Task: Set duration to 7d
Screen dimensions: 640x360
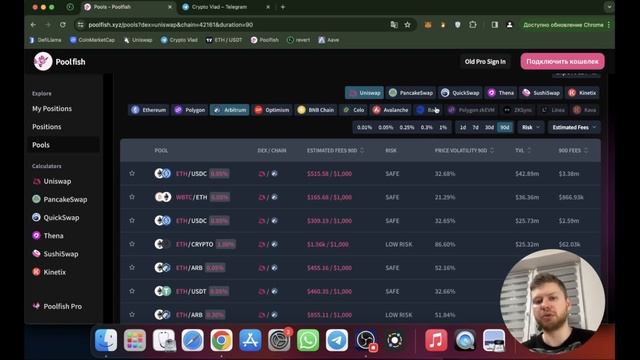Action: pyautogui.click(x=476, y=127)
